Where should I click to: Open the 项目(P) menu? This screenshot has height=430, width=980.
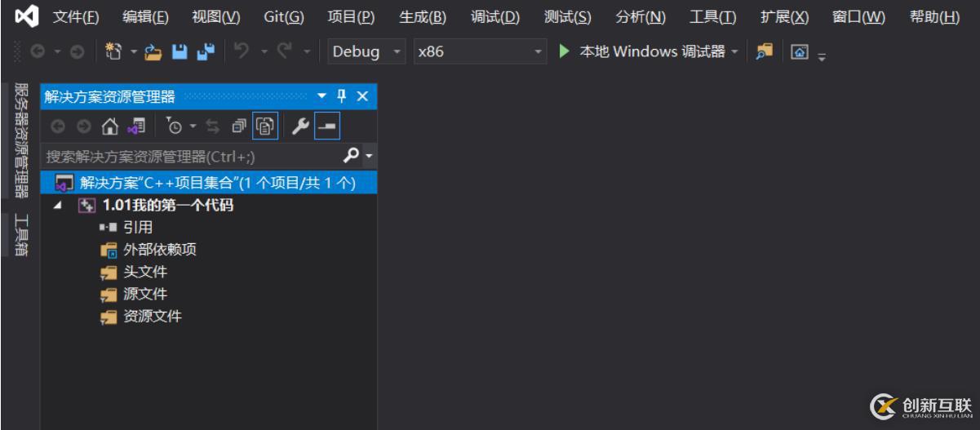[351, 17]
